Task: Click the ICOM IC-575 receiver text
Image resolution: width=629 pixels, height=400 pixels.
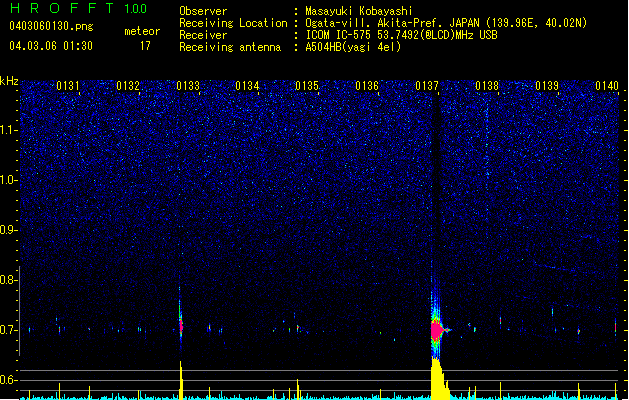Action: coord(401,35)
